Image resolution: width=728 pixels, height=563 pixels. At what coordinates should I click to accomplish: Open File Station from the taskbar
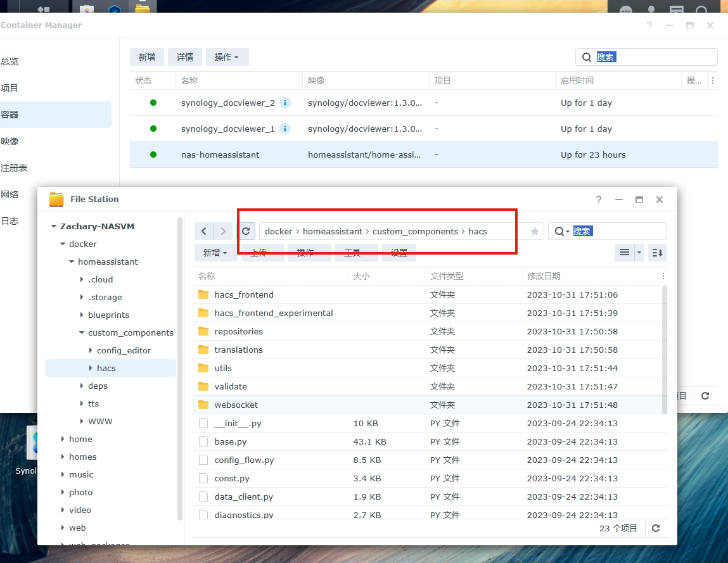(143, 8)
